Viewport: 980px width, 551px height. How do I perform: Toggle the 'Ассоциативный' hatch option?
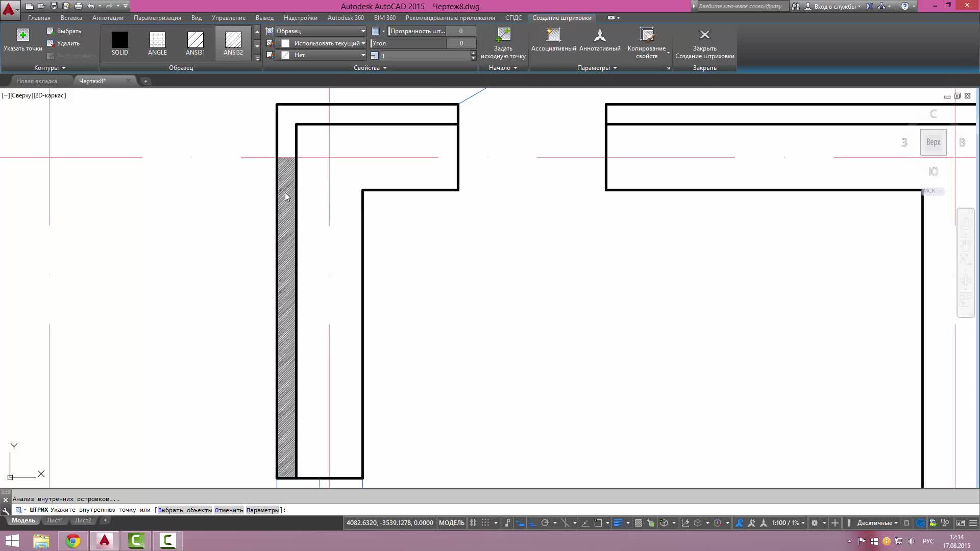coord(553,40)
